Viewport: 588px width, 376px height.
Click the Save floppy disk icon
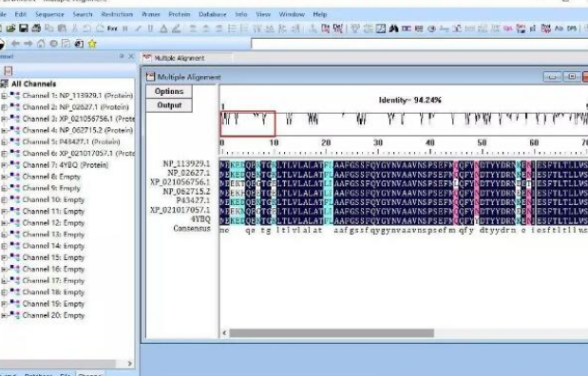[24, 28]
